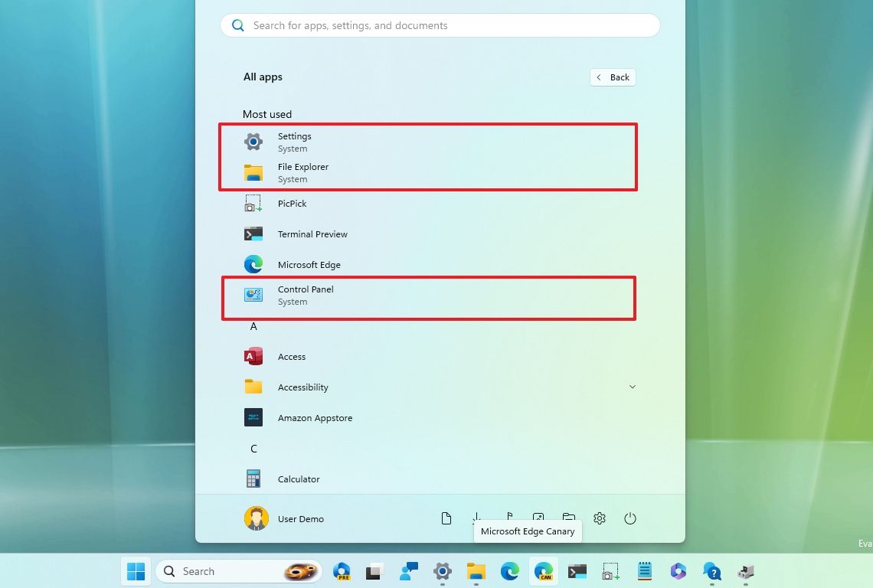Launch Microsoft Edge Canary from taskbar
Viewport: 873px width, 588px height.
click(544, 571)
